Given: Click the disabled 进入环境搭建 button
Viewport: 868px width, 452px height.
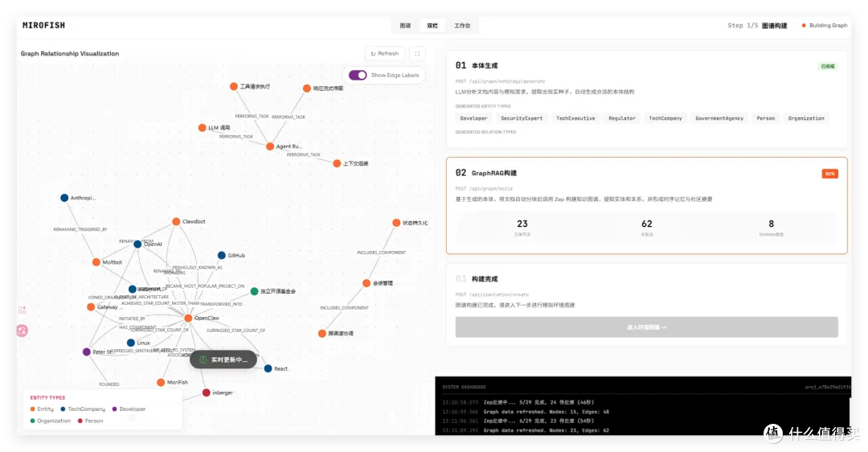Looking at the screenshot, I should pyautogui.click(x=646, y=327).
